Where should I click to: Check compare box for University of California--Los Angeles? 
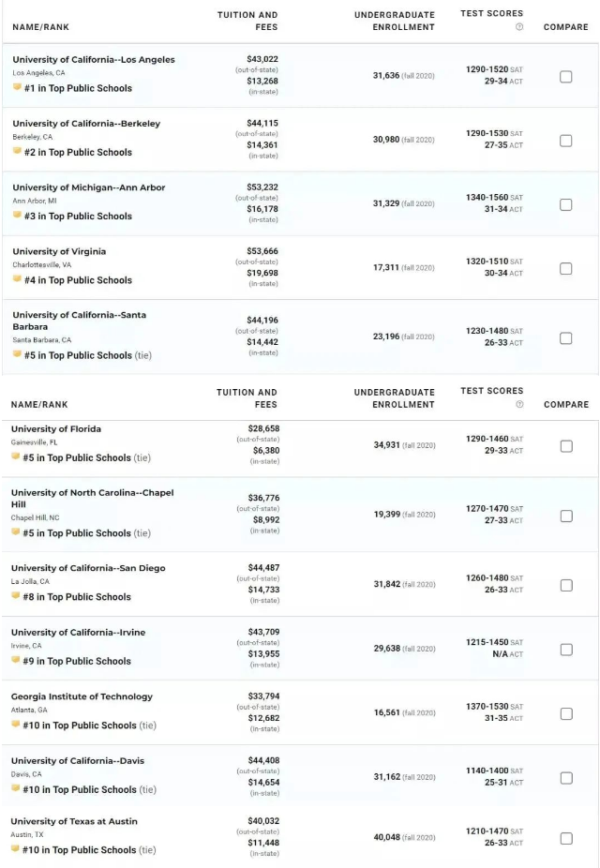click(x=565, y=77)
